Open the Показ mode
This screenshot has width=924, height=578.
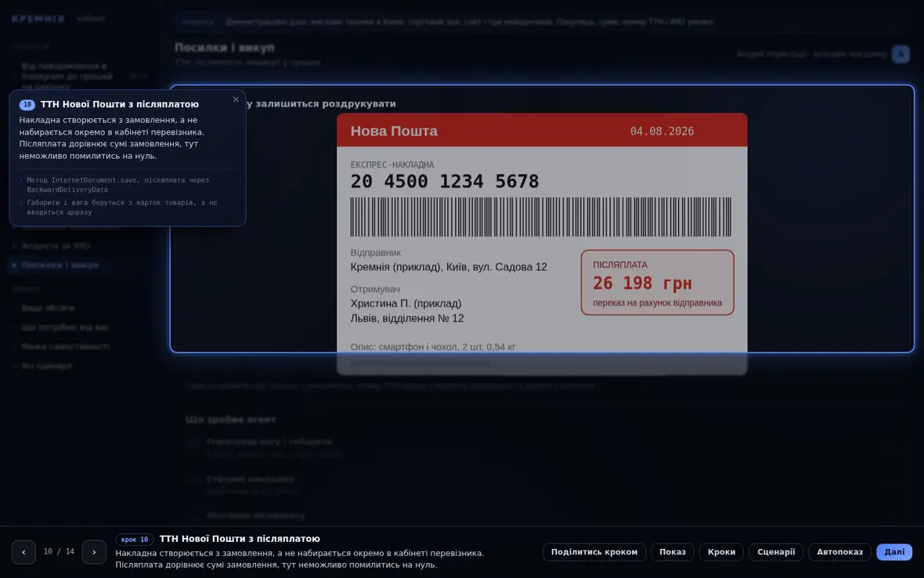pyautogui.click(x=673, y=552)
